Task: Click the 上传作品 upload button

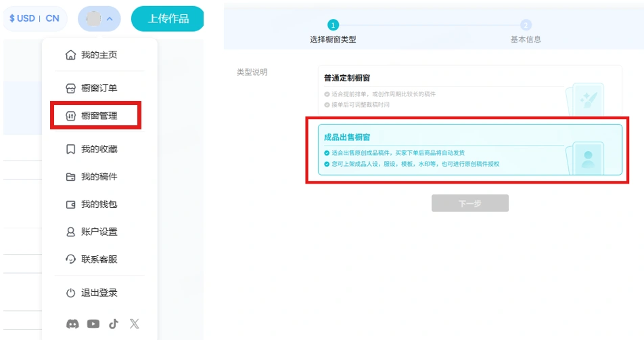Action: pyautogui.click(x=168, y=18)
